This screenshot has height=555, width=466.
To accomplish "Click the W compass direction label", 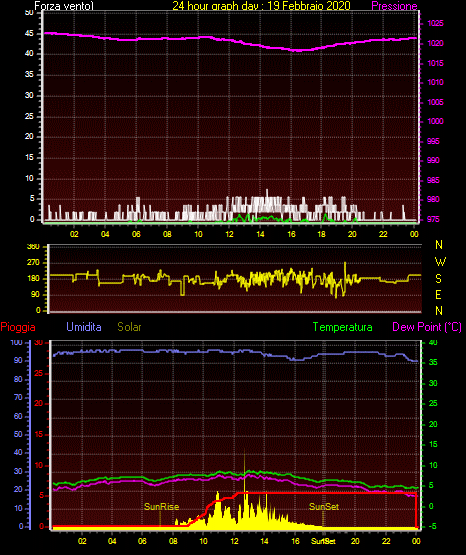I will click(x=440, y=262).
